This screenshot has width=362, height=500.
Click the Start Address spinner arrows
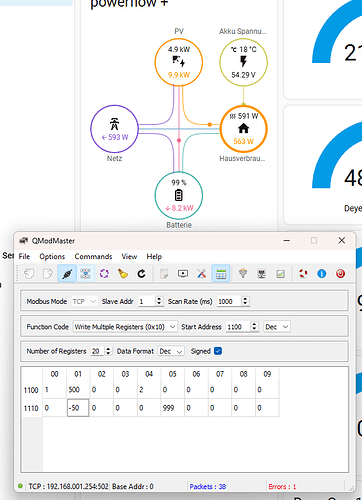pos(254,326)
